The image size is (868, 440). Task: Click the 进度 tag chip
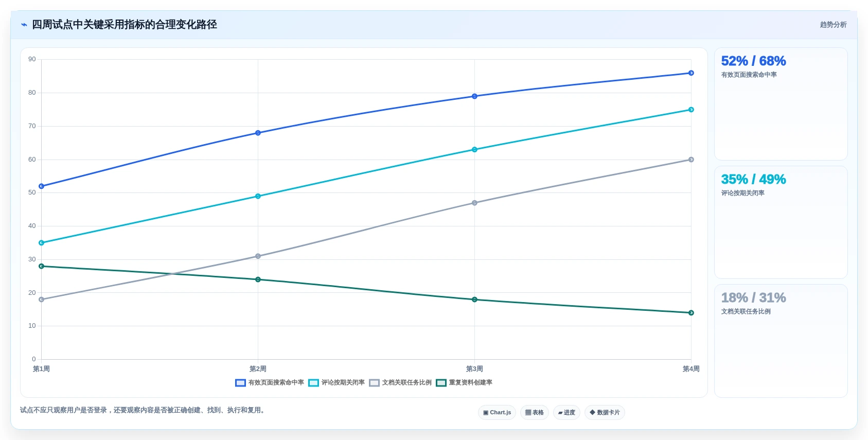click(x=566, y=413)
